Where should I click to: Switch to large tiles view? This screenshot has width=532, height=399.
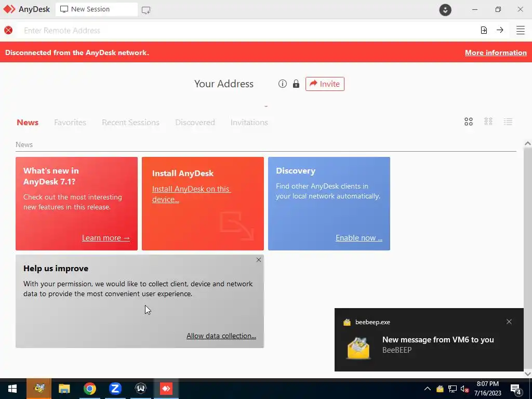click(469, 122)
